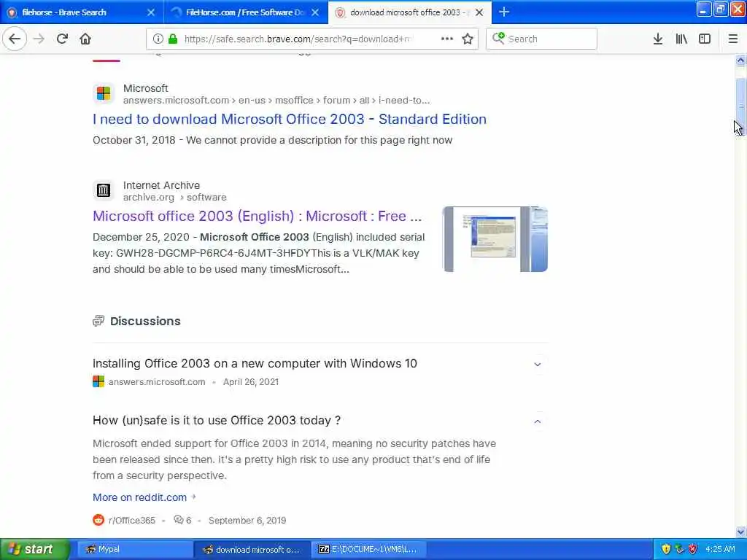Viewport: 747px width, 560px height.
Task: Open 'Microsoft office 2003 (English)' archive link
Action: (x=258, y=216)
